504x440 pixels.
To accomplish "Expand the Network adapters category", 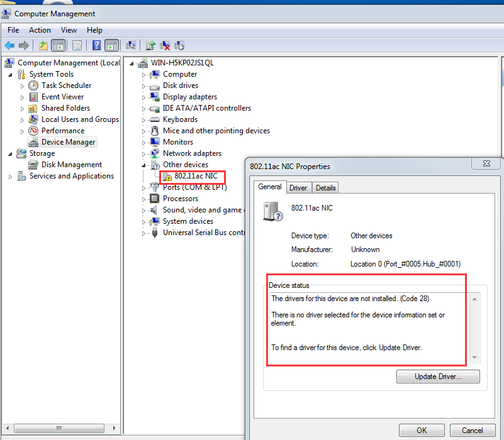I will [x=143, y=154].
